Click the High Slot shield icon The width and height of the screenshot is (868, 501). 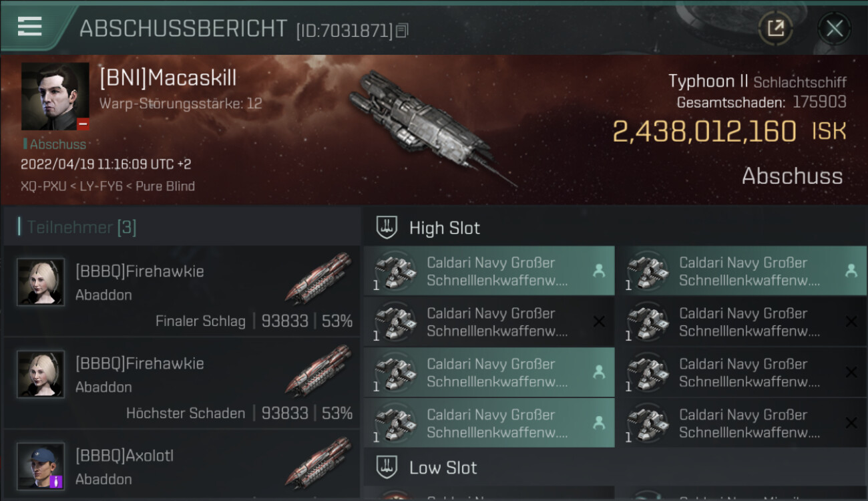coord(387,228)
